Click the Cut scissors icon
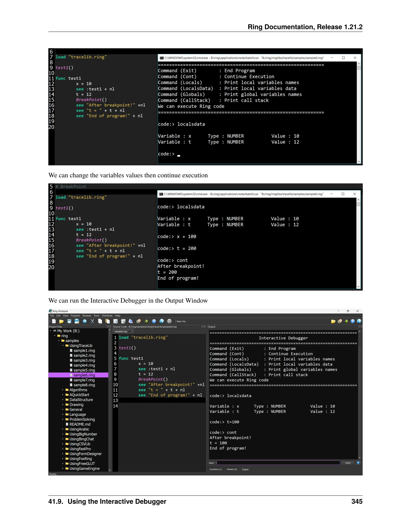The height and width of the screenshot is (532, 411). coord(92,321)
